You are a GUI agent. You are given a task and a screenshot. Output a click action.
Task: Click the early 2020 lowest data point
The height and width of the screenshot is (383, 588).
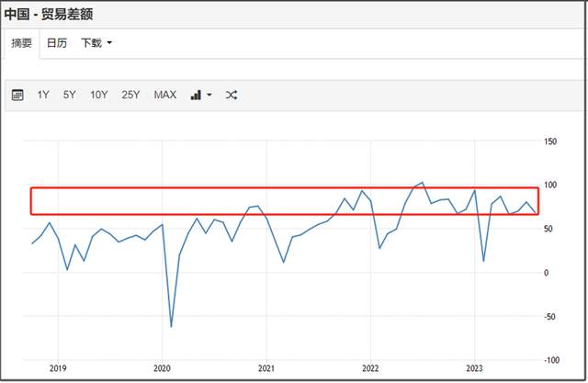point(171,326)
